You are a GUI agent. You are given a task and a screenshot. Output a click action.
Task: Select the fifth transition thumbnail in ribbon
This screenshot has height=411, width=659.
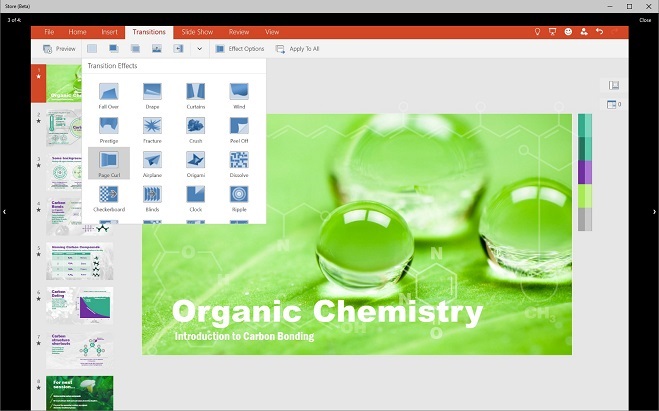coord(178,49)
